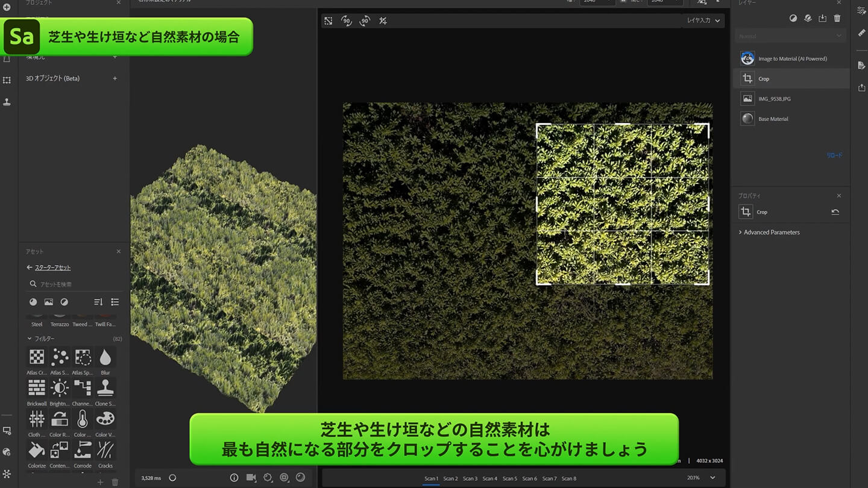The width and height of the screenshot is (868, 488).
Task: Select the Channel Mixer filter icon
Action: [x=83, y=388]
